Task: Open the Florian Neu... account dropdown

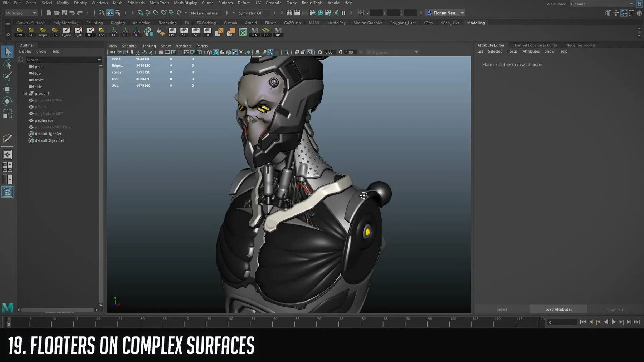Action: pyautogui.click(x=445, y=13)
